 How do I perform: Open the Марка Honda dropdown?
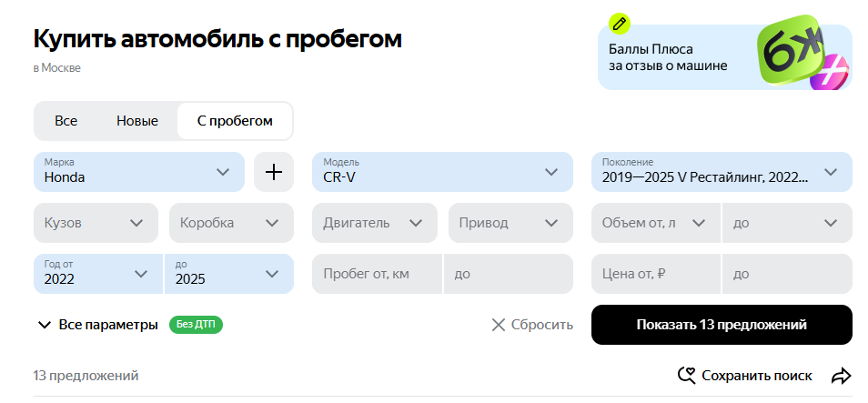click(139, 172)
